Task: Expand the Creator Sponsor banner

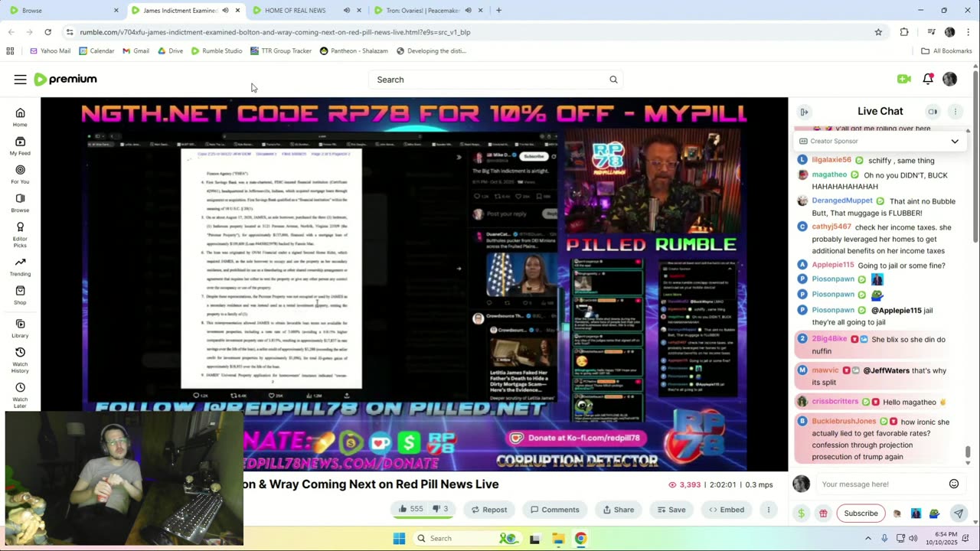Action: [x=955, y=142]
